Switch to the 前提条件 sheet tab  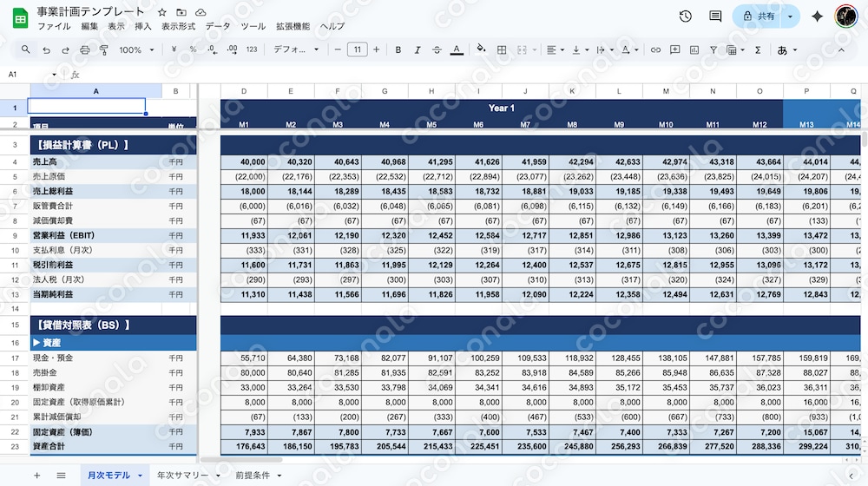tap(253, 475)
